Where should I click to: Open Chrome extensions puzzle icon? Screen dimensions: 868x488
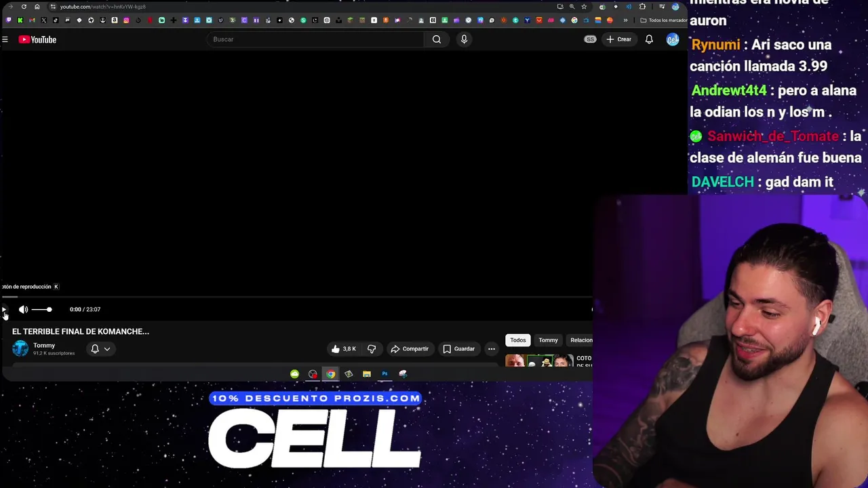coord(642,7)
